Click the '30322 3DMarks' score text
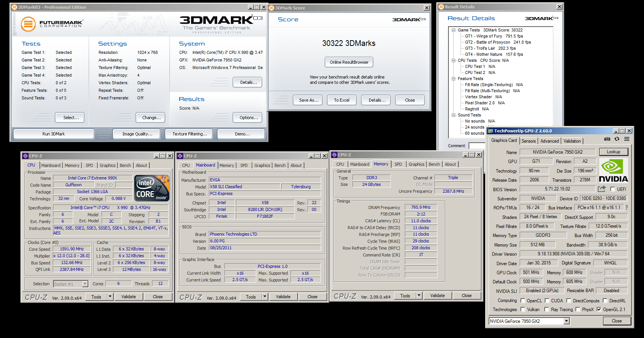This screenshot has width=644, height=338. click(x=349, y=43)
